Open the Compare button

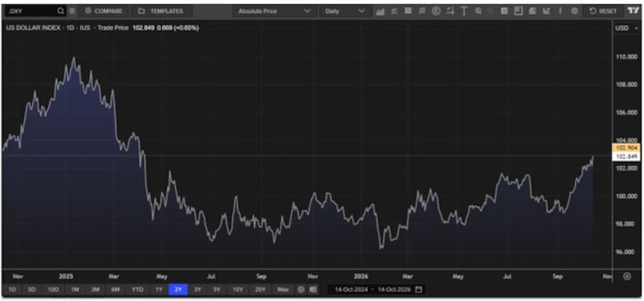point(104,11)
